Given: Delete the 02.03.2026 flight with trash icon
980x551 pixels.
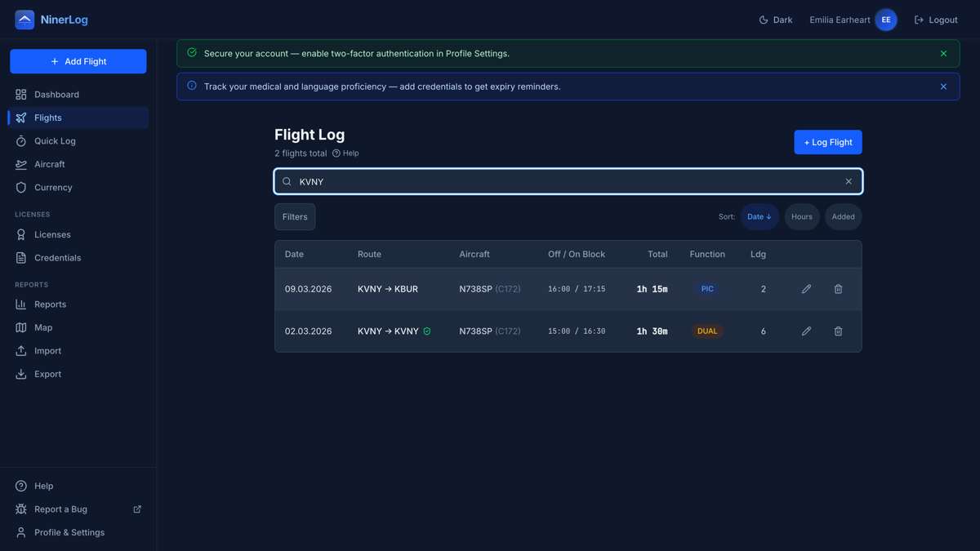Looking at the screenshot, I should 838,331.
